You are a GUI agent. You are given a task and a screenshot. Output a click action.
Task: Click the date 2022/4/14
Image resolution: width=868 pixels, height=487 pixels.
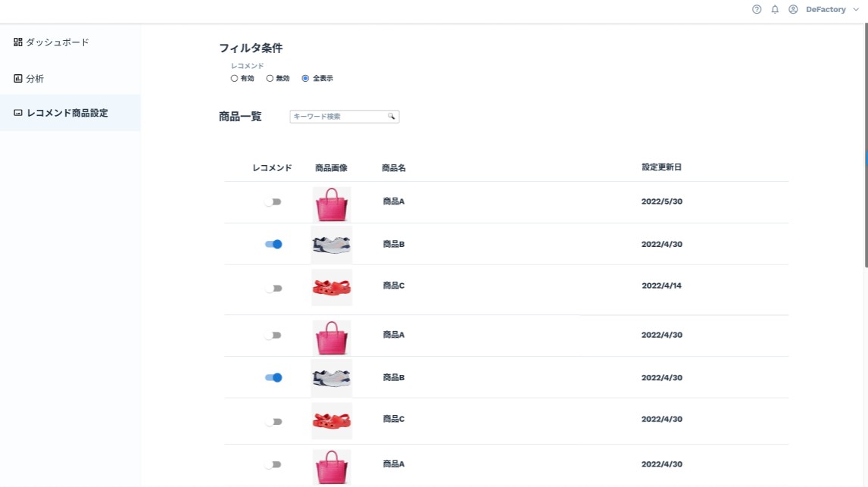click(x=661, y=286)
